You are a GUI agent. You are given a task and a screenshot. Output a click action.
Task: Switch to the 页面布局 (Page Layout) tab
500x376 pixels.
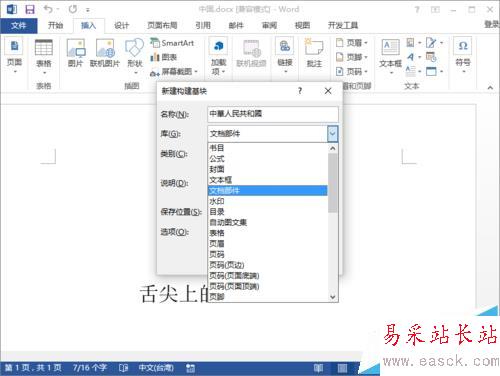(162, 25)
